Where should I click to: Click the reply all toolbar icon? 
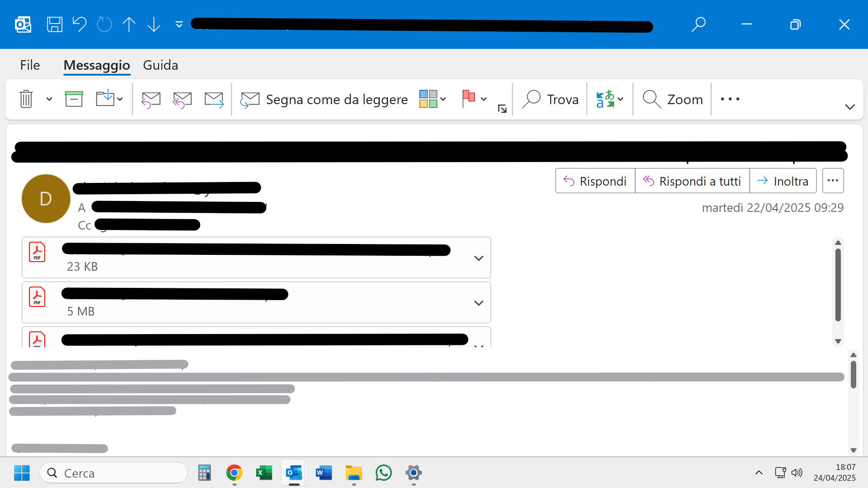point(182,99)
